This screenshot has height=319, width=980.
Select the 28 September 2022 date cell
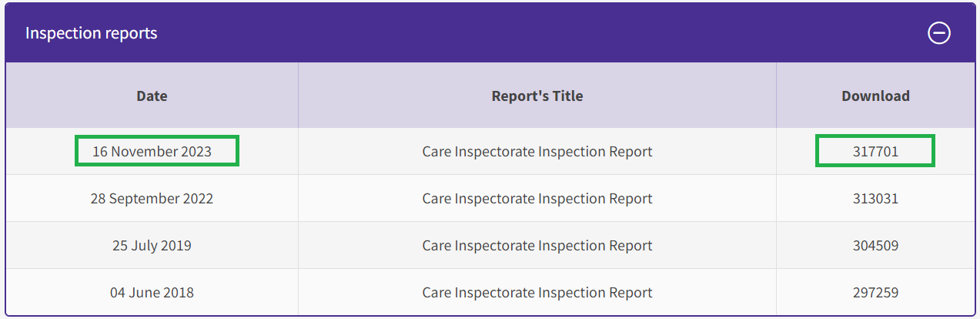[152, 198]
